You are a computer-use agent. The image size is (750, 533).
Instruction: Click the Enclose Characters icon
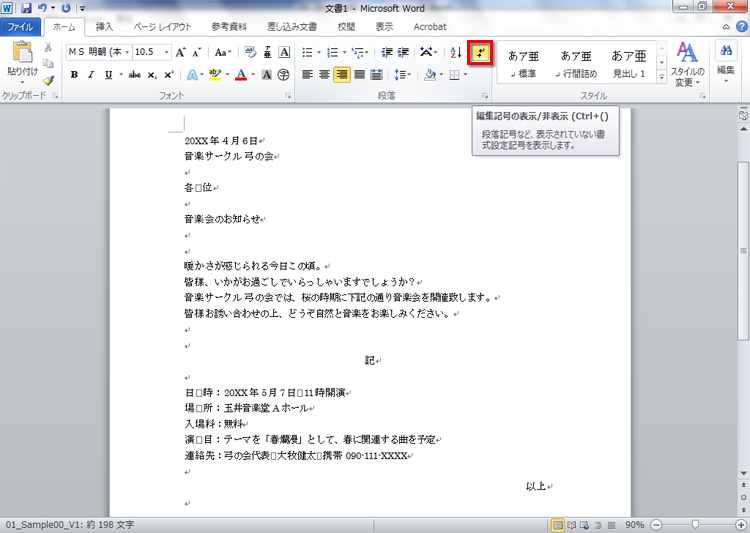284,75
